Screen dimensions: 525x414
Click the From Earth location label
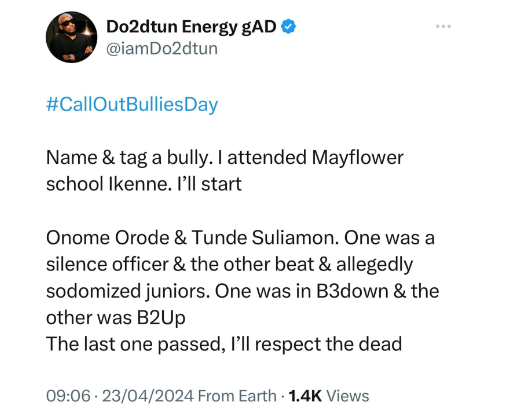pos(237,396)
